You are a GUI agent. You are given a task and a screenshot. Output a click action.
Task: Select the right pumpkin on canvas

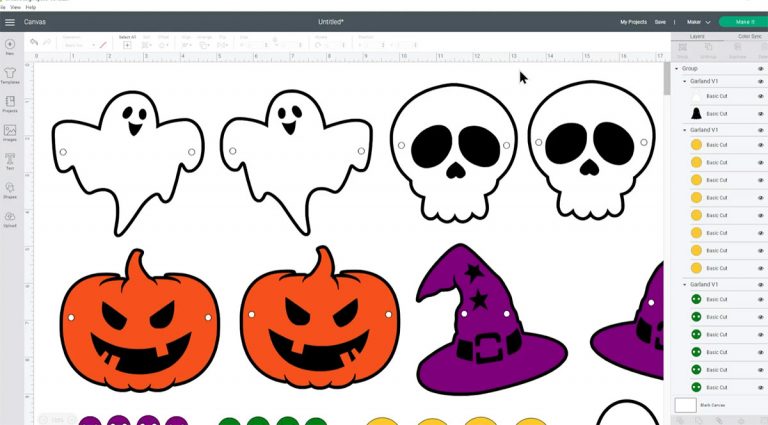tap(320, 318)
